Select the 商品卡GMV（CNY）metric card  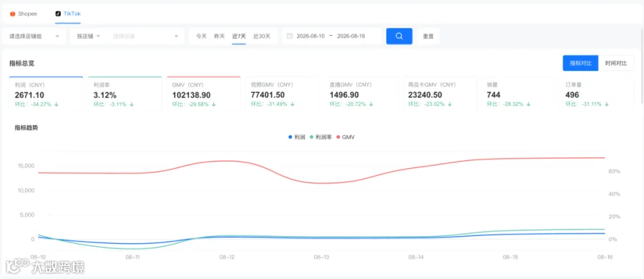pos(439,94)
